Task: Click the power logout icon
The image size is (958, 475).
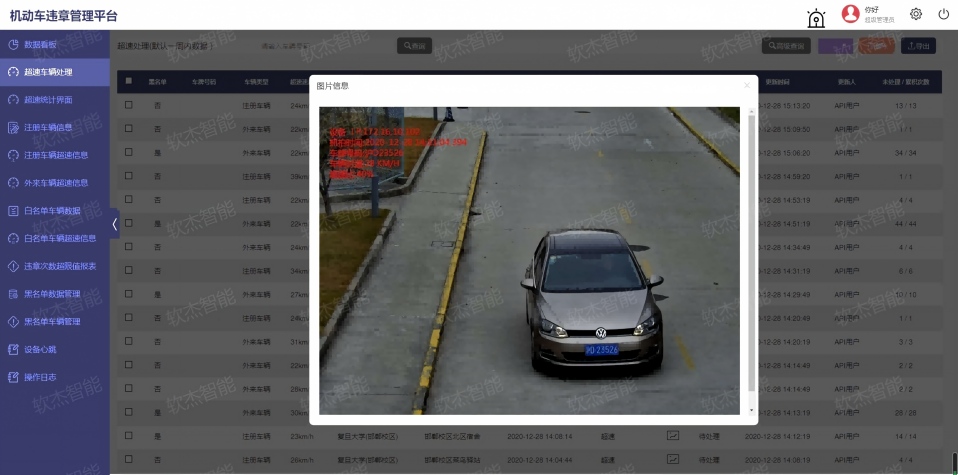Action: [943, 14]
